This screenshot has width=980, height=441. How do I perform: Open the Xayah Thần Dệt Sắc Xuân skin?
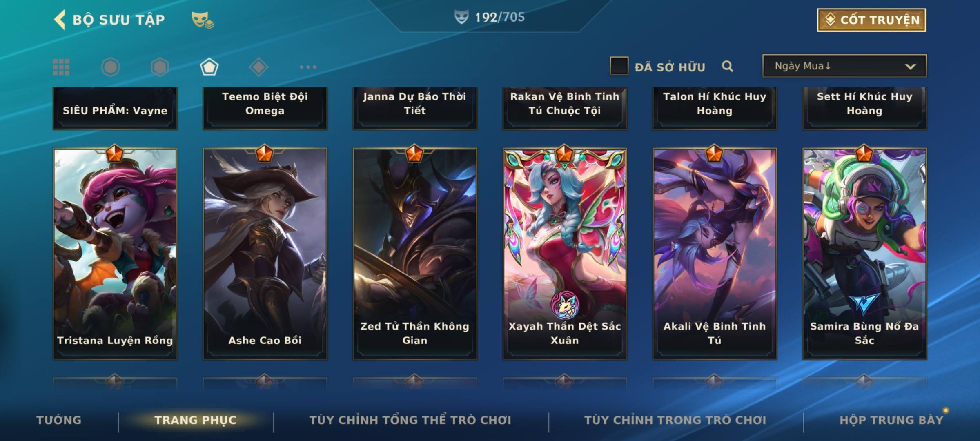(x=565, y=253)
